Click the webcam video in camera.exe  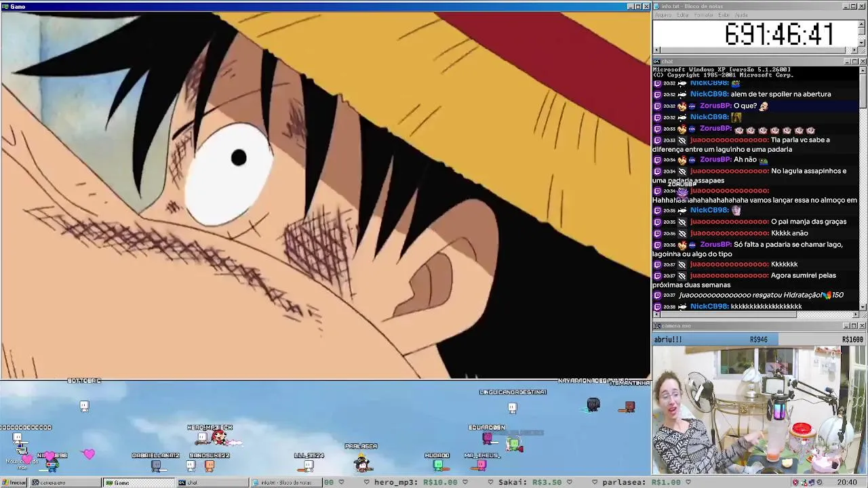coord(759,410)
